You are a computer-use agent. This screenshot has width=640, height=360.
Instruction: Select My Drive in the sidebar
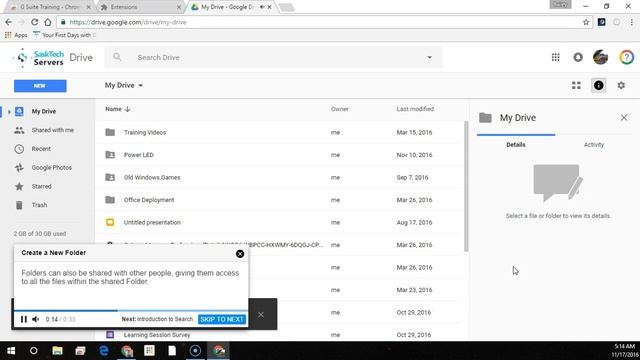point(44,111)
